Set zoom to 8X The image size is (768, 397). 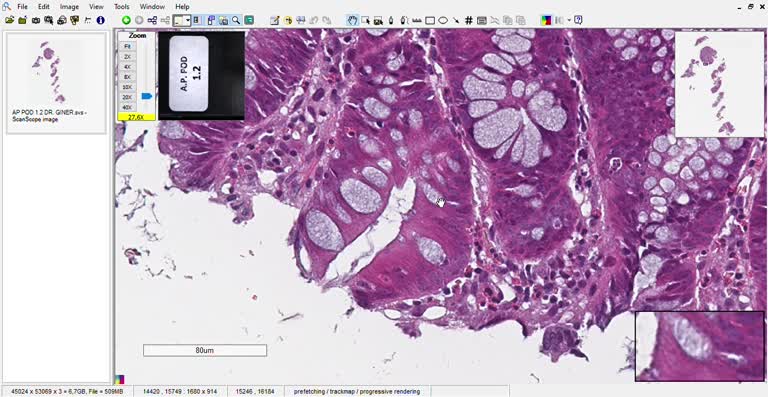[127, 77]
